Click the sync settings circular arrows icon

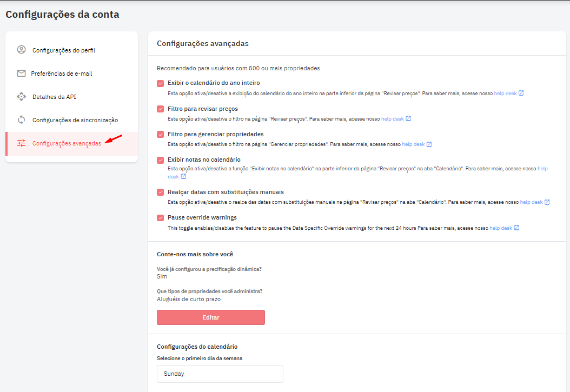(21, 120)
